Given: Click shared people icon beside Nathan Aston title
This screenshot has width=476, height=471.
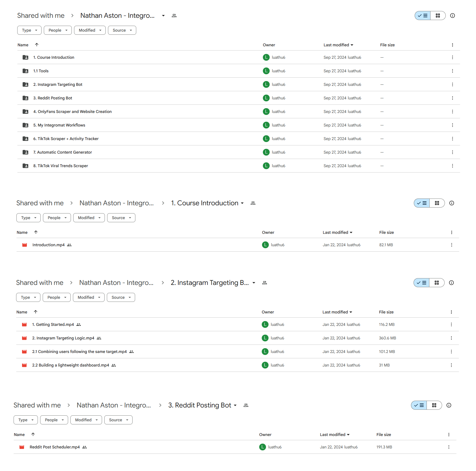Looking at the screenshot, I should coord(174,16).
